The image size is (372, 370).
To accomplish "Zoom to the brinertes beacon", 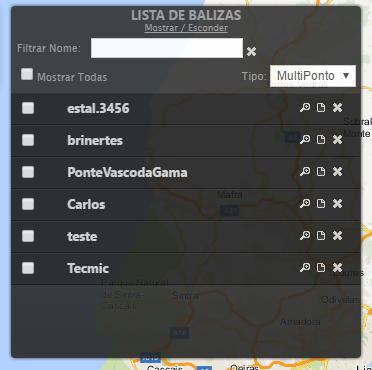I will pyautogui.click(x=305, y=140).
